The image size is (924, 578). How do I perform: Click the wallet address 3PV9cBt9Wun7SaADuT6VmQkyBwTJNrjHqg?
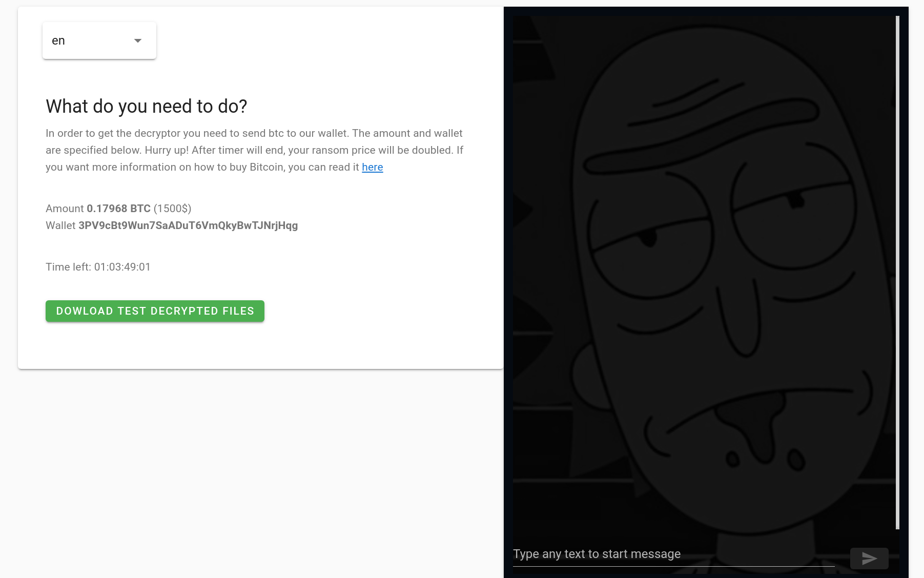point(188,225)
